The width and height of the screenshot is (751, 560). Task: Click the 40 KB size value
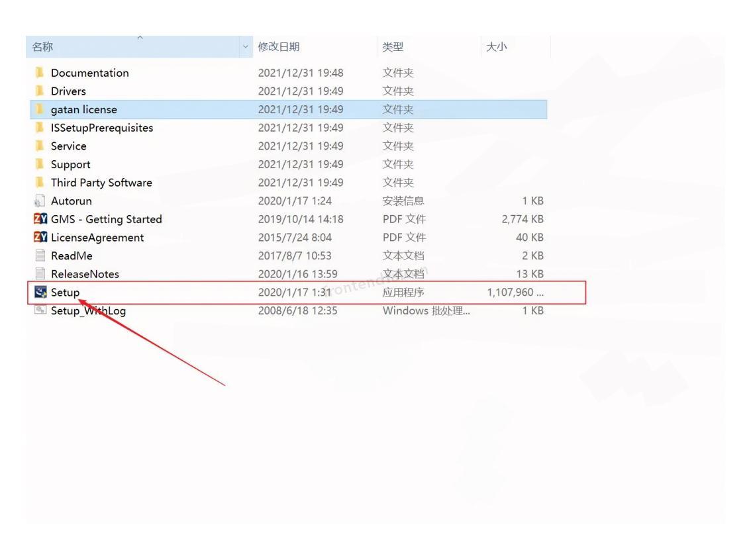(530, 238)
